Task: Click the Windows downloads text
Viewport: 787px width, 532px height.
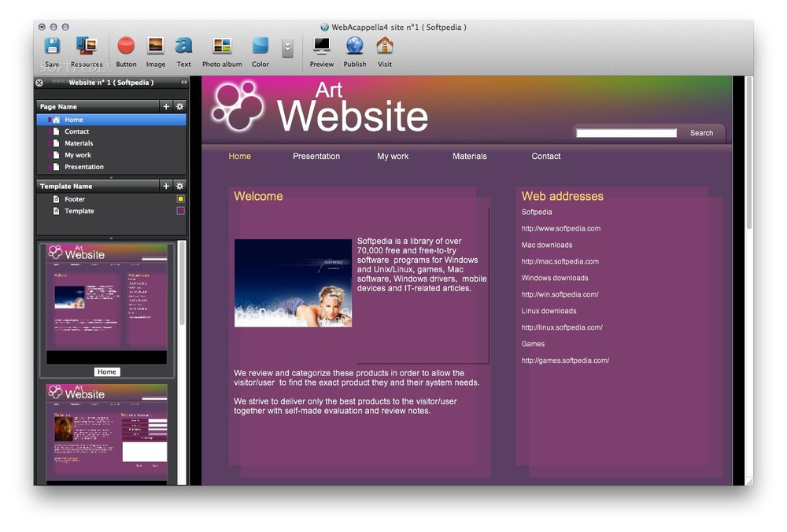Action: 555,278
